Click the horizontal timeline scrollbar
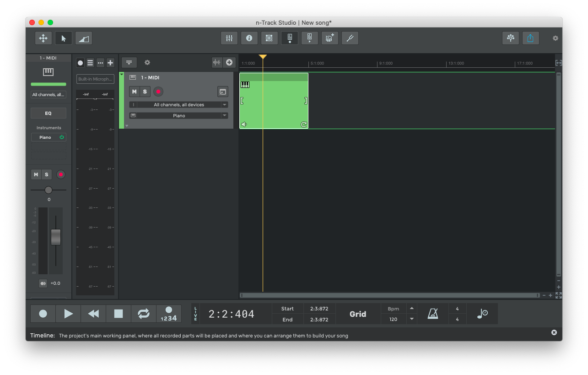Screen dimensions: 588x375 pyautogui.click(x=390, y=295)
